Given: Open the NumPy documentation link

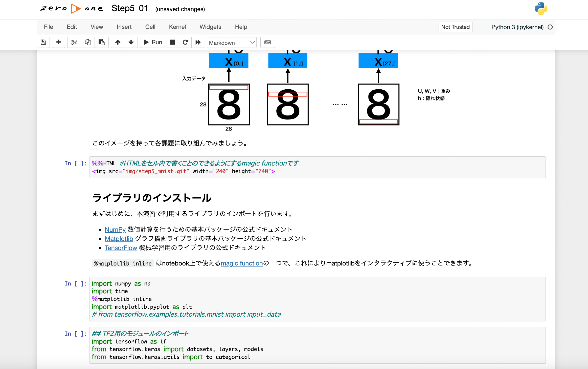Looking at the screenshot, I should [x=115, y=230].
